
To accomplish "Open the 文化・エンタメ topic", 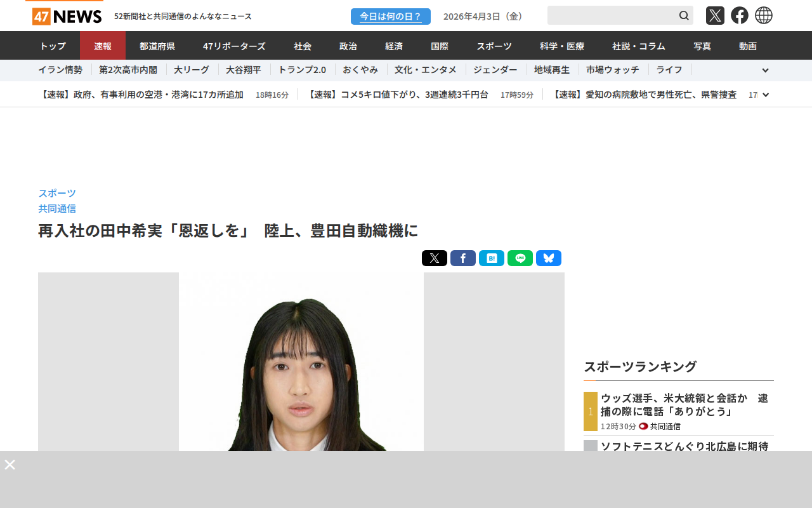I will 426,70.
